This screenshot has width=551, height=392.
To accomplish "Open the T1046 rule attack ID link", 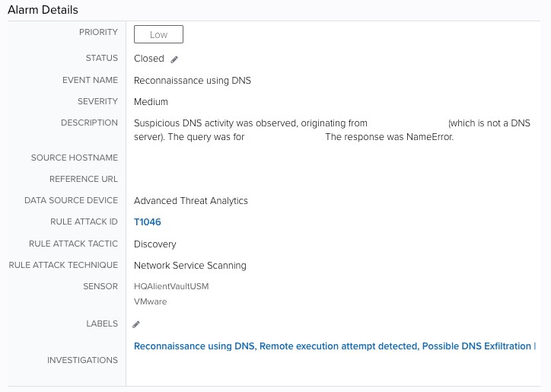I will 147,221.
